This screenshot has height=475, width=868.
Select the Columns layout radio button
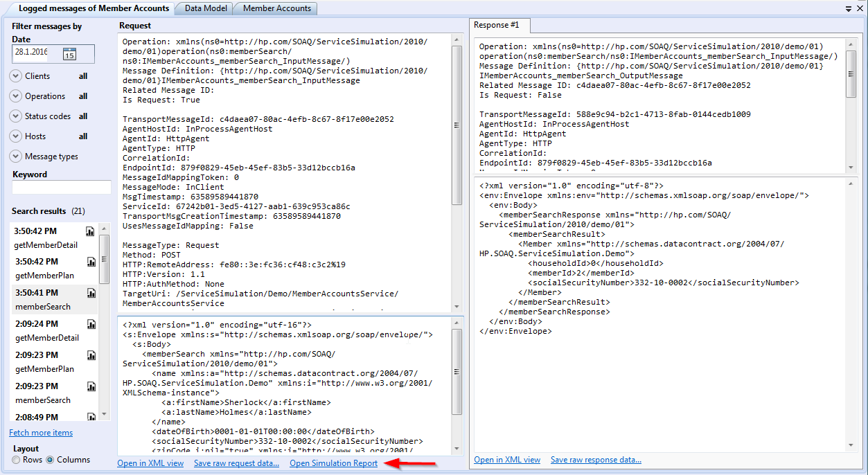click(x=50, y=460)
